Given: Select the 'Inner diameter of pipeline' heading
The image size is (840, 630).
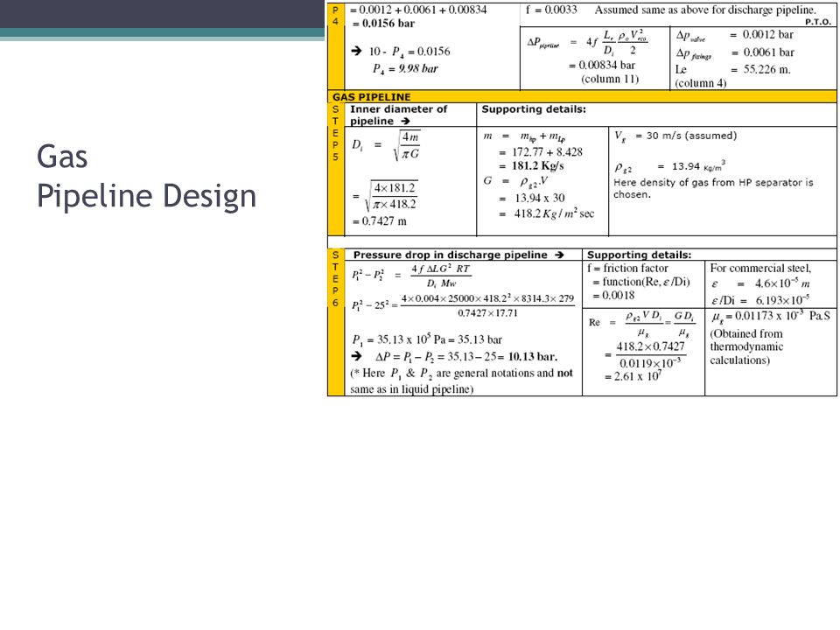Looking at the screenshot, I should (x=398, y=115).
